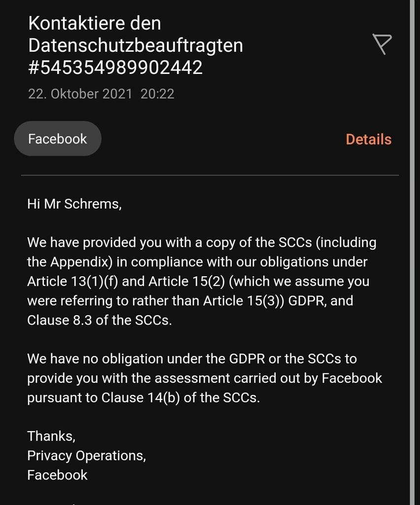Tap the greeting 'Hi Mr Schrems,'
The height and width of the screenshot is (505, 420).
74,204
